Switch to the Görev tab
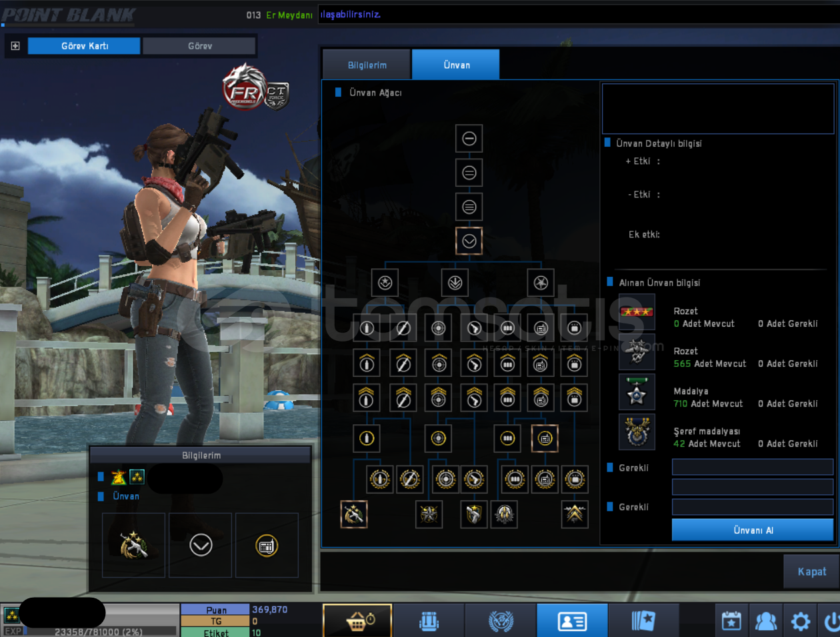This screenshot has width=840, height=637. (199, 46)
